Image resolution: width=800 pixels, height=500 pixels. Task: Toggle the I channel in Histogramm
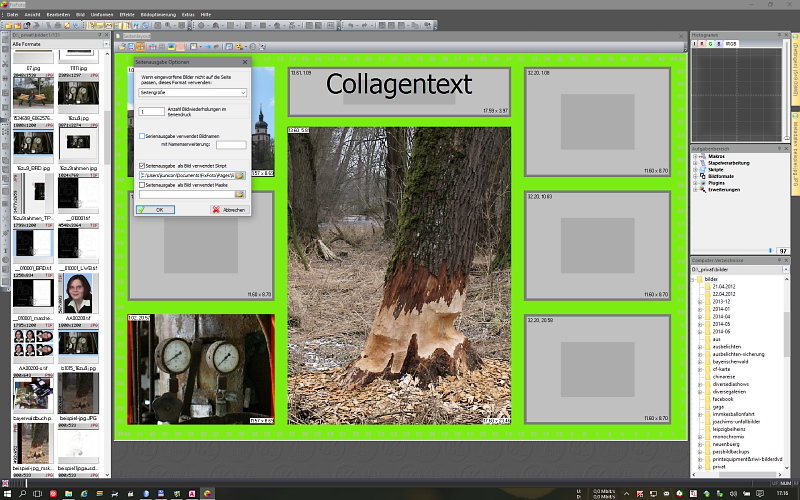point(694,44)
